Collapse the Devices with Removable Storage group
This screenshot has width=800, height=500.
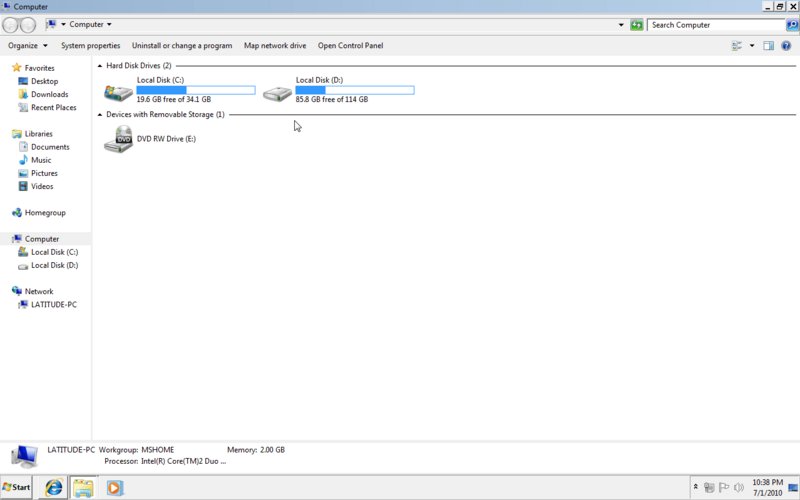[101, 115]
